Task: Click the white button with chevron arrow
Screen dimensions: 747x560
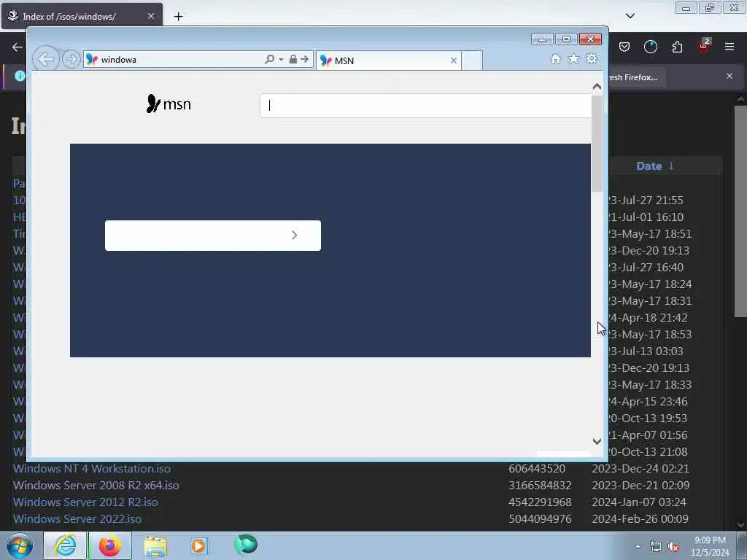Action: pyautogui.click(x=213, y=236)
